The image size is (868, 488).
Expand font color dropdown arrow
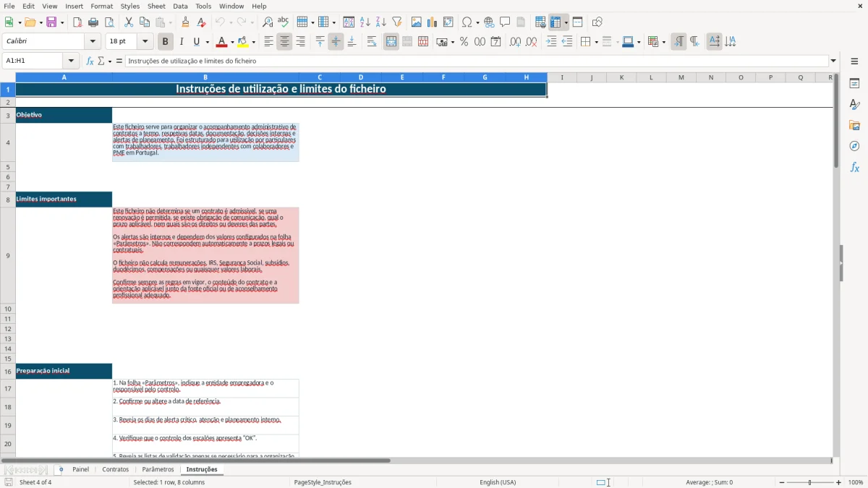tap(232, 42)
